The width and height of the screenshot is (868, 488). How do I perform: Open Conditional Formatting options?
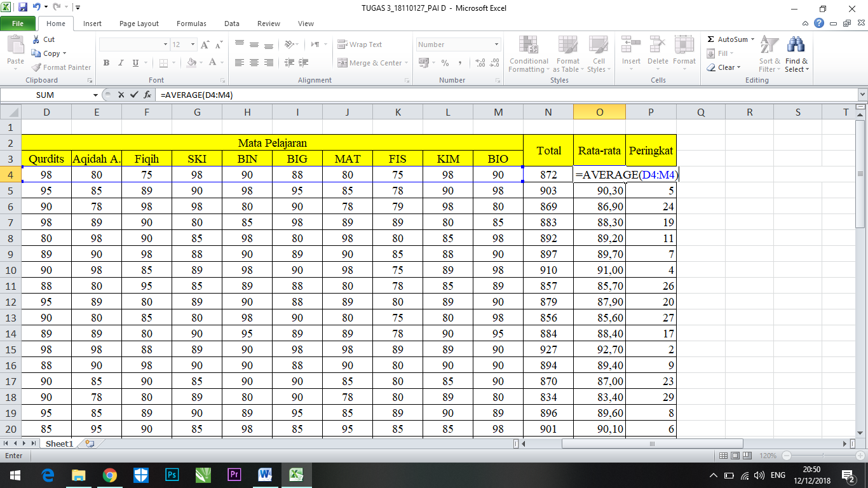[x=528, y=55]
